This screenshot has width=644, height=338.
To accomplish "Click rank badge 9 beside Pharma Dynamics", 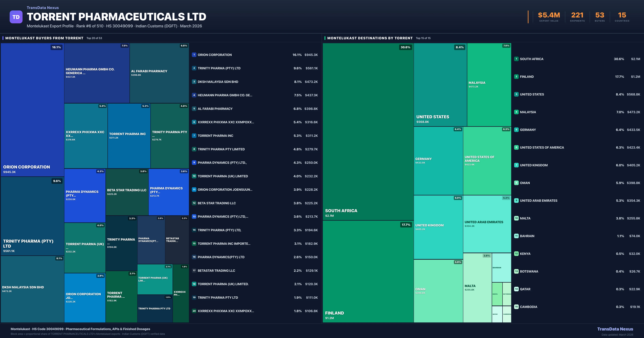I will click(194, 163).
